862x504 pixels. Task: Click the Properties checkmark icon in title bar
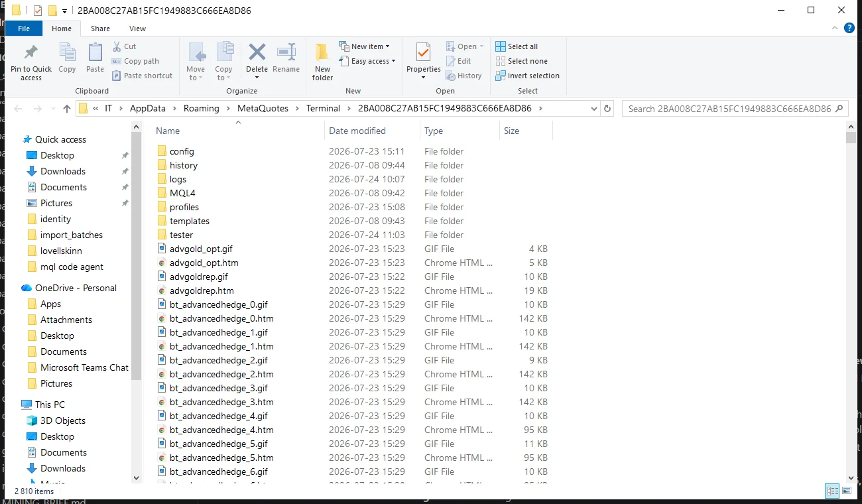37,11
